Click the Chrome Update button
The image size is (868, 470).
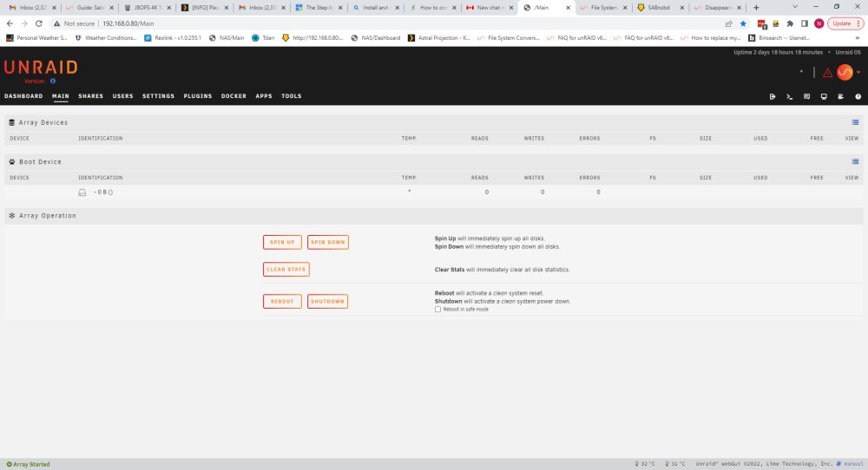click(x=845, y=23)
